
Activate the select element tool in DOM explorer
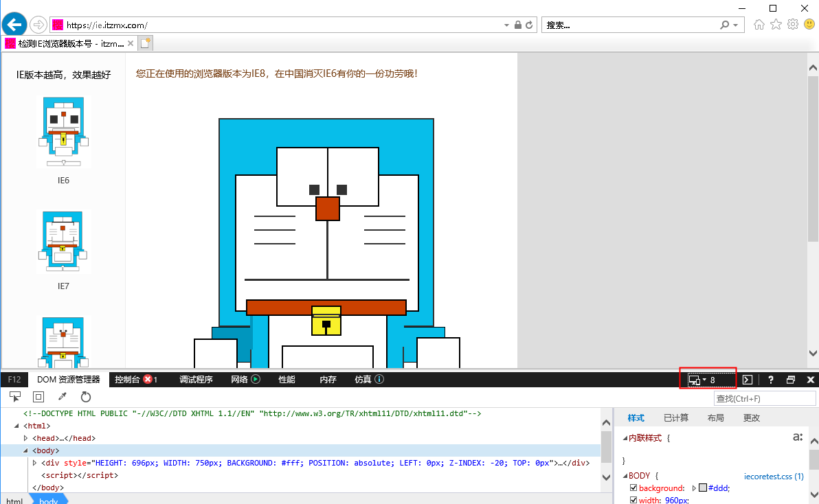14,397
